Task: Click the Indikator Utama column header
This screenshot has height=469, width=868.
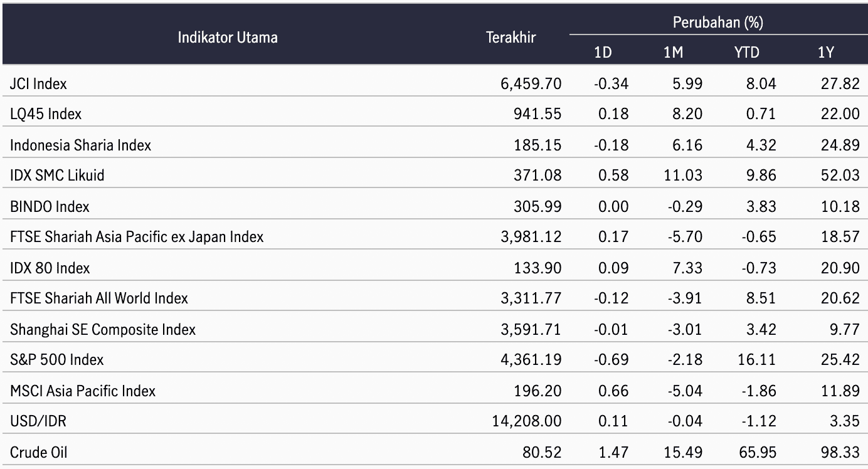Action: tap(228, 38)
